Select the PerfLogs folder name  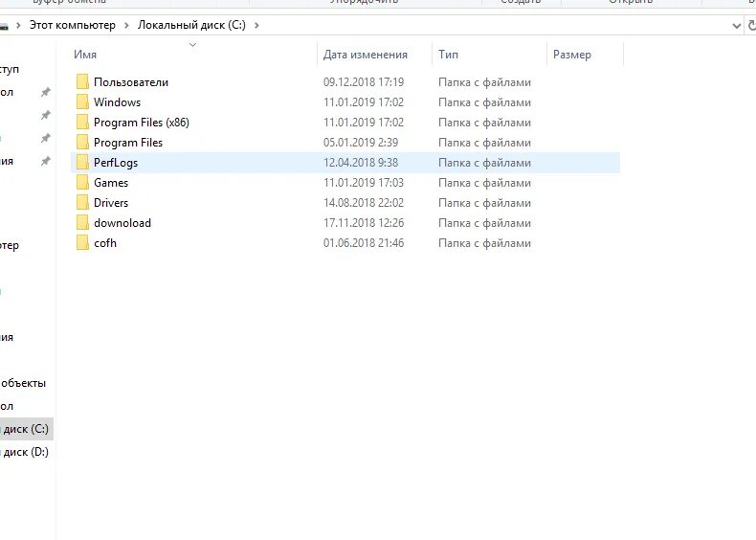coord(116,163)
